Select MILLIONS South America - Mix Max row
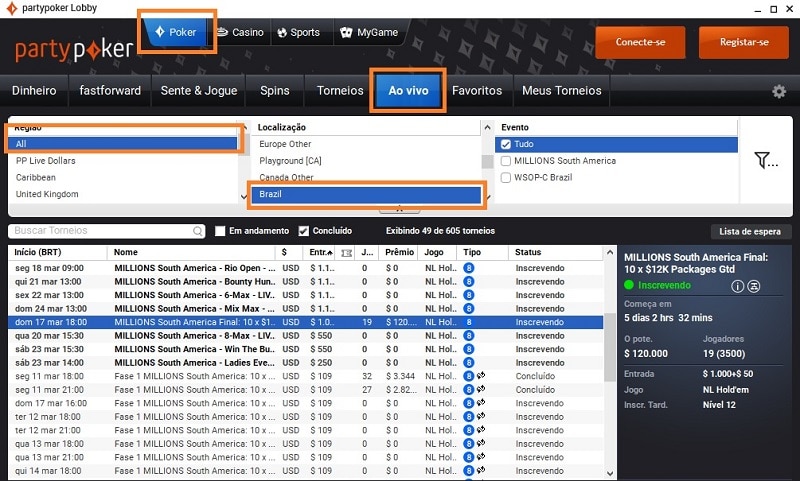 306,309
